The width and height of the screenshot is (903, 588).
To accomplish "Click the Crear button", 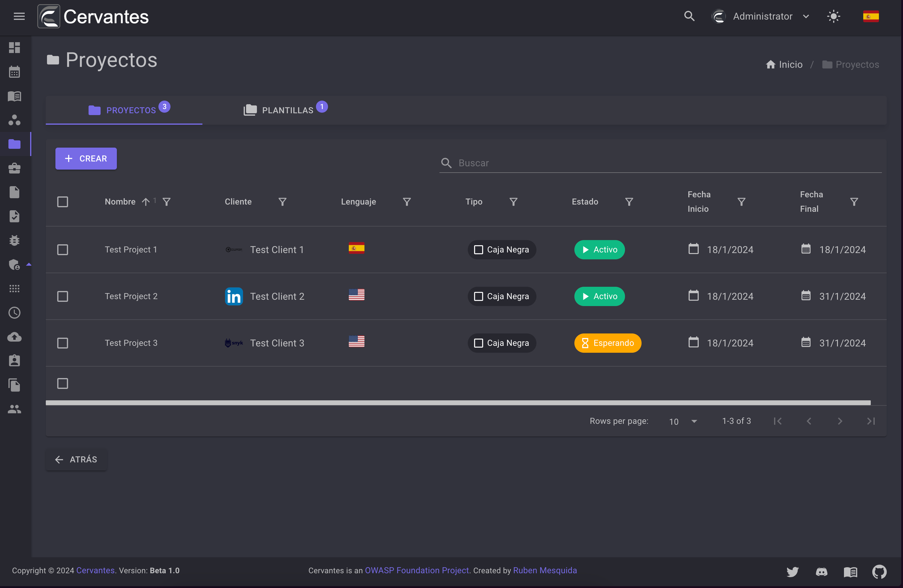I will (86, 158).
